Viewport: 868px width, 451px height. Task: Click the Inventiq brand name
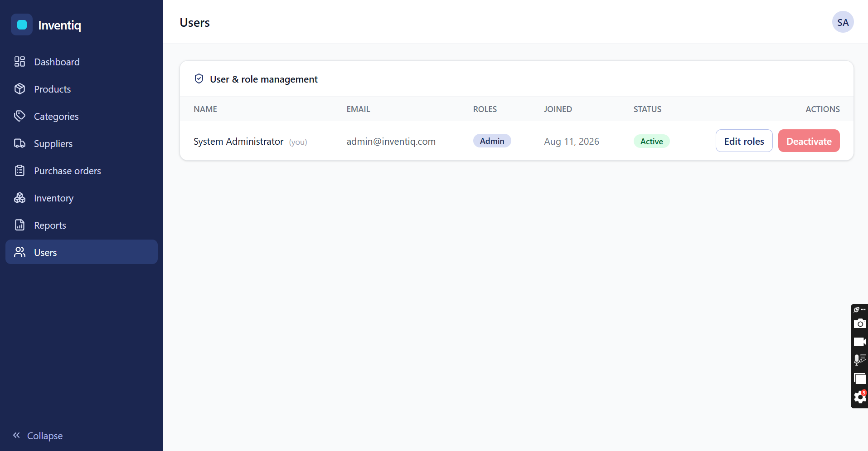[60, 25]
